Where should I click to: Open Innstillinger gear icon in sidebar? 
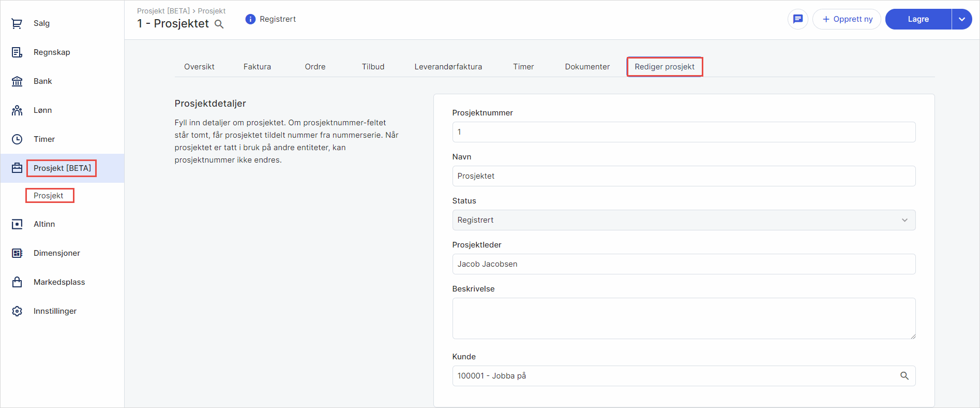click(17, 311)
